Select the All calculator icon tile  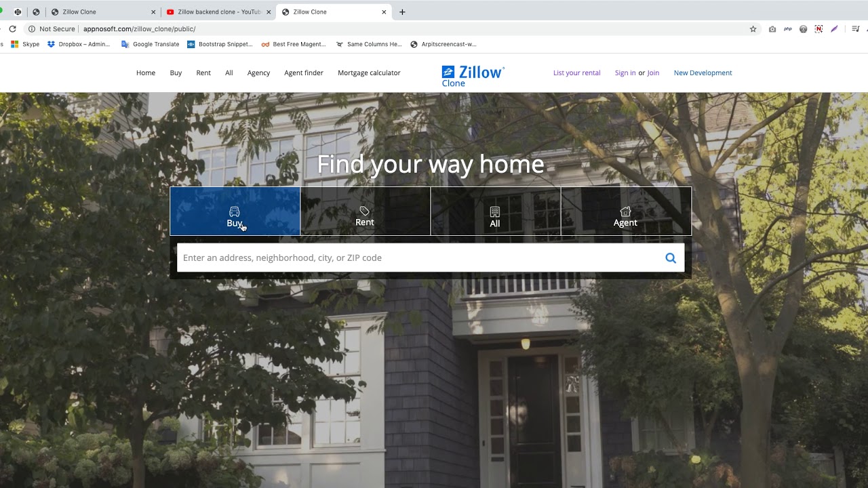(x=495, y=211)
